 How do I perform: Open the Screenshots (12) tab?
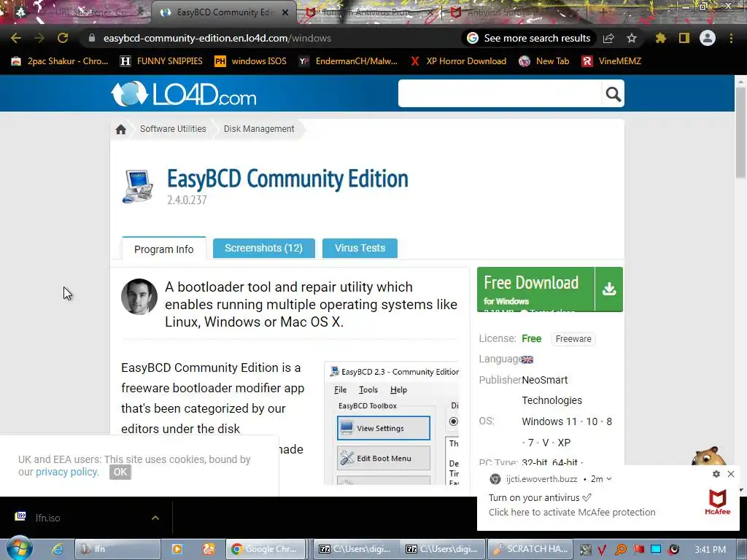[264, 248]
